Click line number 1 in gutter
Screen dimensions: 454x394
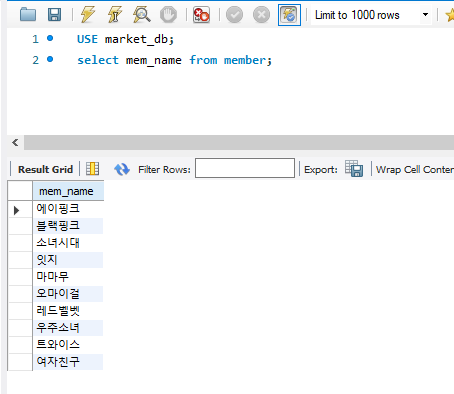[35, 39]
